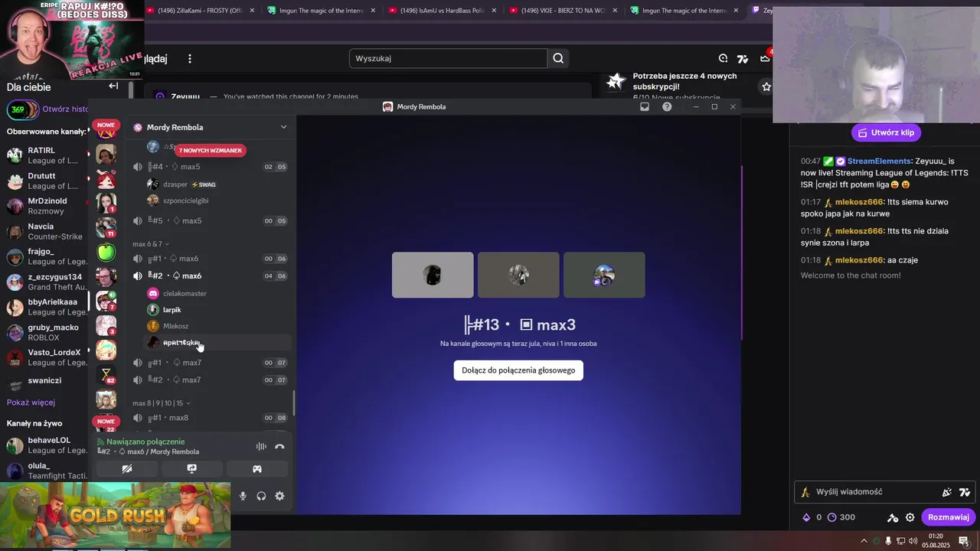This screenshot has width=980, height=551.
Task: Join the #2 max7 voice channel
Action: 210,380
